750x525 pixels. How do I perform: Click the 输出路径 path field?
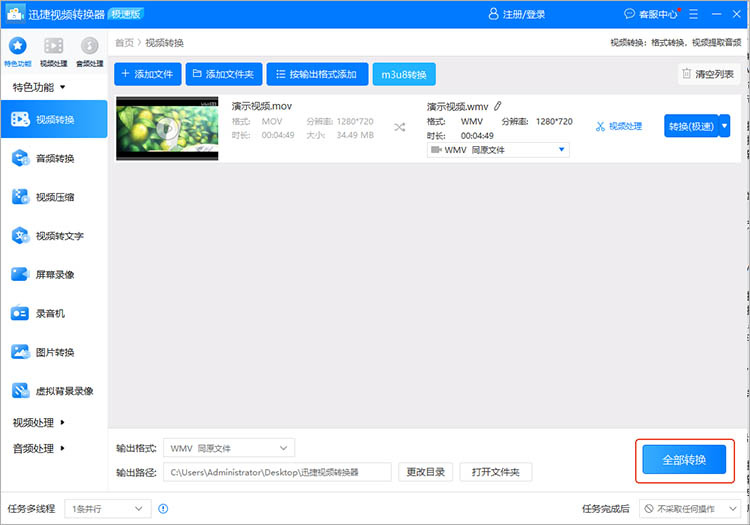(x=277, y=472)
